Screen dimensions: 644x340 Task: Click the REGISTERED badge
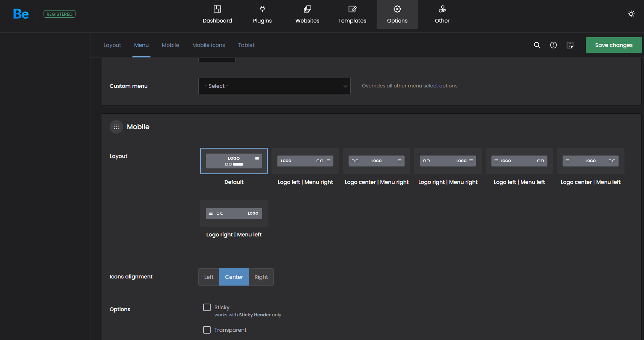(59, 14)
